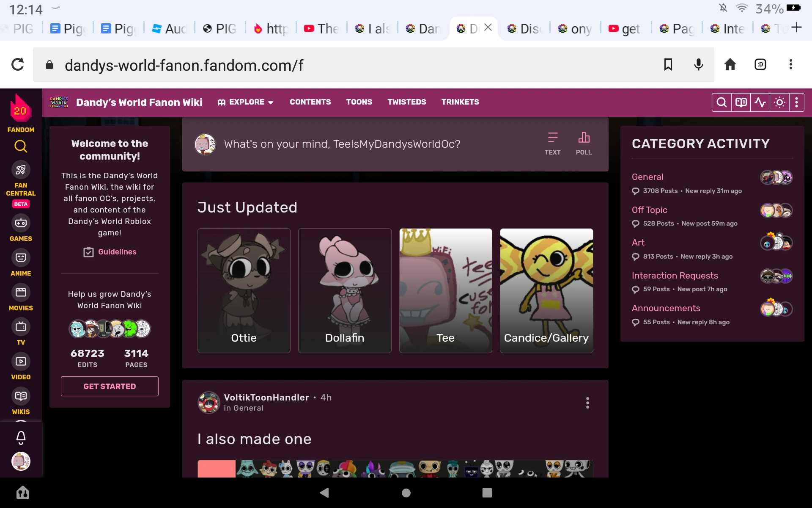Viewport: 812px width, 508px height.
Task: Click the 'What's on your mind' post field
Action: click(x=342, y=144)
